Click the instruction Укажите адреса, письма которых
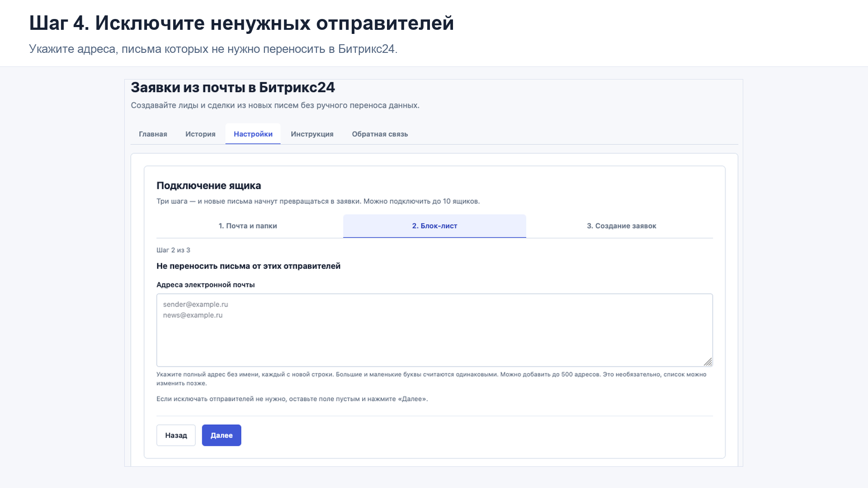 click(x=213, y=49)
